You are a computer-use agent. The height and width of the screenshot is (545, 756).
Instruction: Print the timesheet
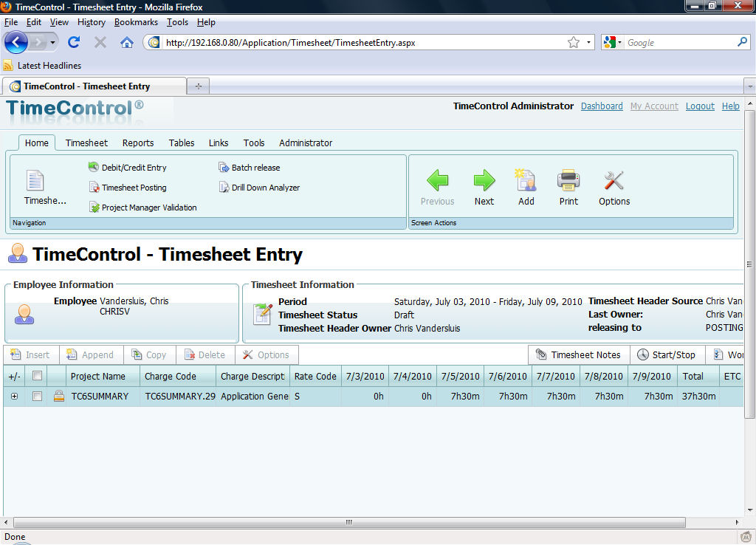pyautogui.click(x=568, y=188)
